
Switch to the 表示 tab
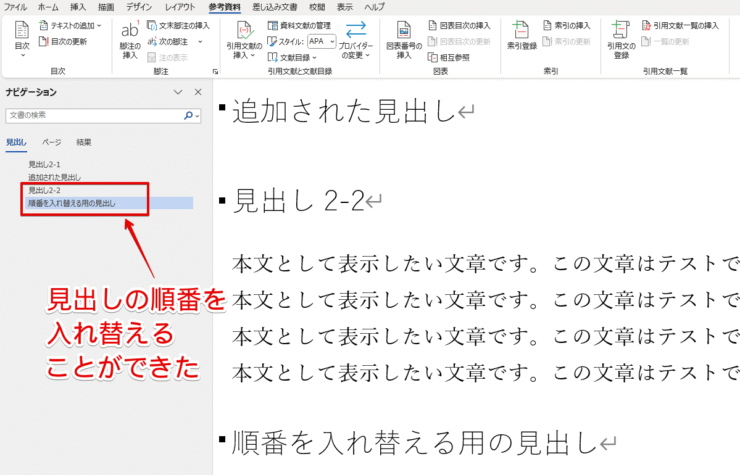[345, 7]
